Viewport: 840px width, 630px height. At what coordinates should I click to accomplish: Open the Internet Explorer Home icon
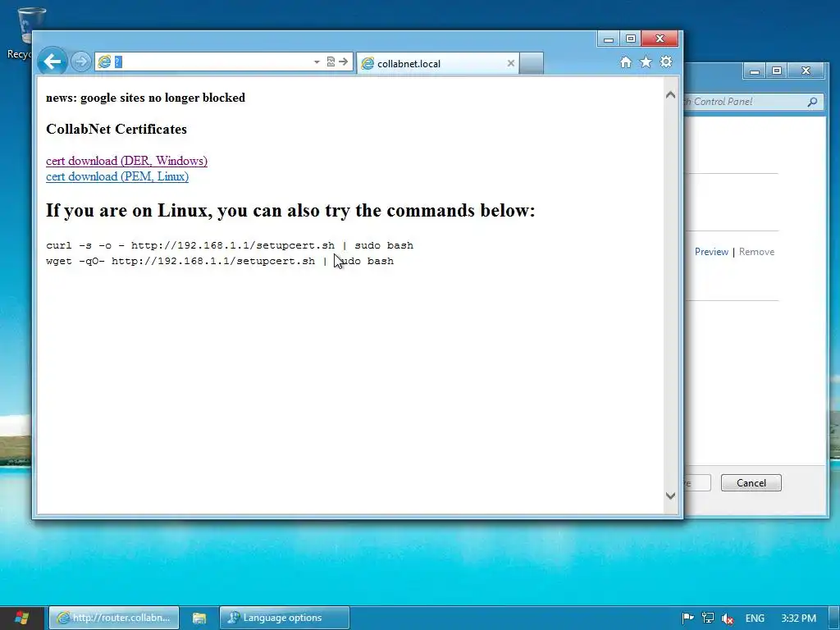tap(625, 62)
